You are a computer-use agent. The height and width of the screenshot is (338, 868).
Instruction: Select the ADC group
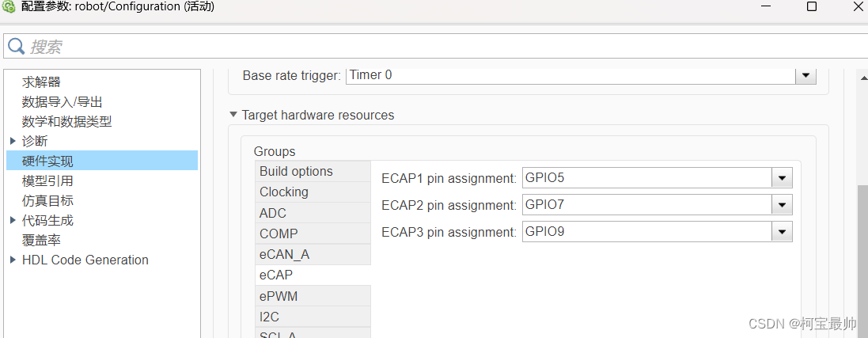tap(273, 213)
